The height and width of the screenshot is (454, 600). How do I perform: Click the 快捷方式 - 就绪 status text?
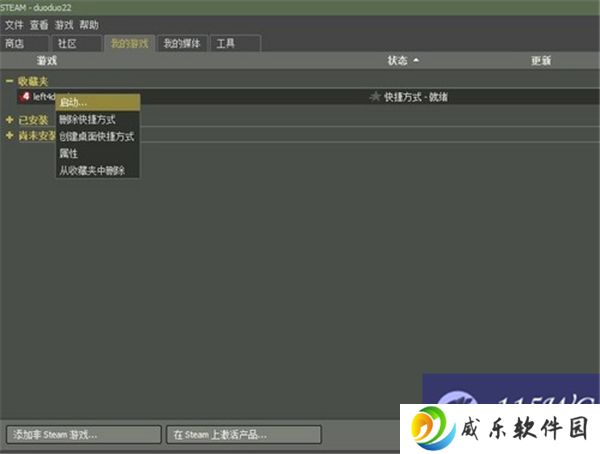pos(416,97)
